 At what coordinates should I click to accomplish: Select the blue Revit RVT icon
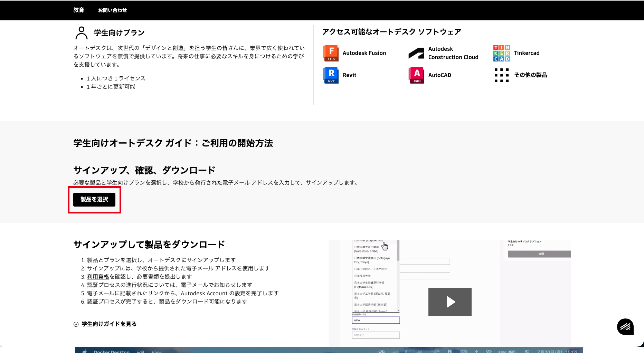click(331, 75)
